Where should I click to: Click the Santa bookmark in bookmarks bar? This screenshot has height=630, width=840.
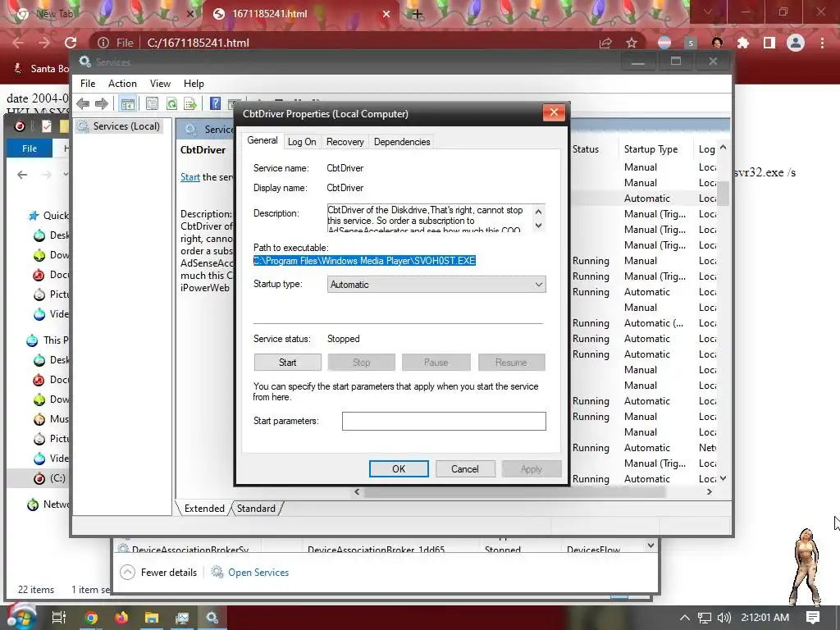42,69
